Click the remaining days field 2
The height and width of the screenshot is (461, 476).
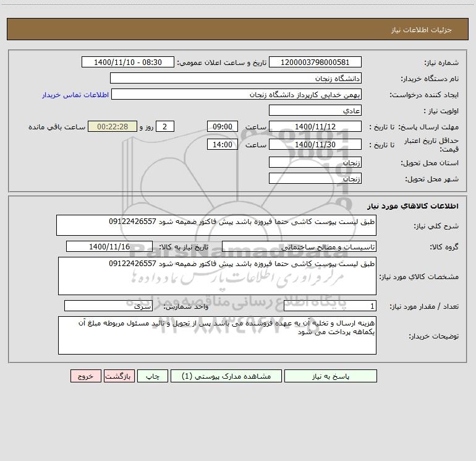point(165,126)
